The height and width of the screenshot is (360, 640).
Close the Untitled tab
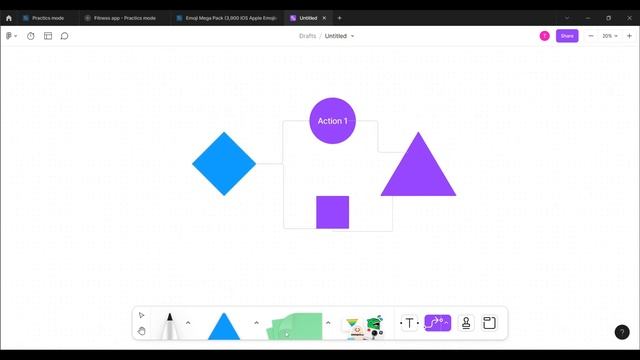coord(324,18)
